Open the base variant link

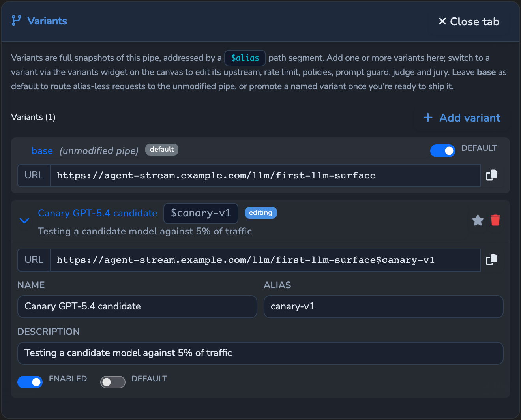(x=42, y=151)
